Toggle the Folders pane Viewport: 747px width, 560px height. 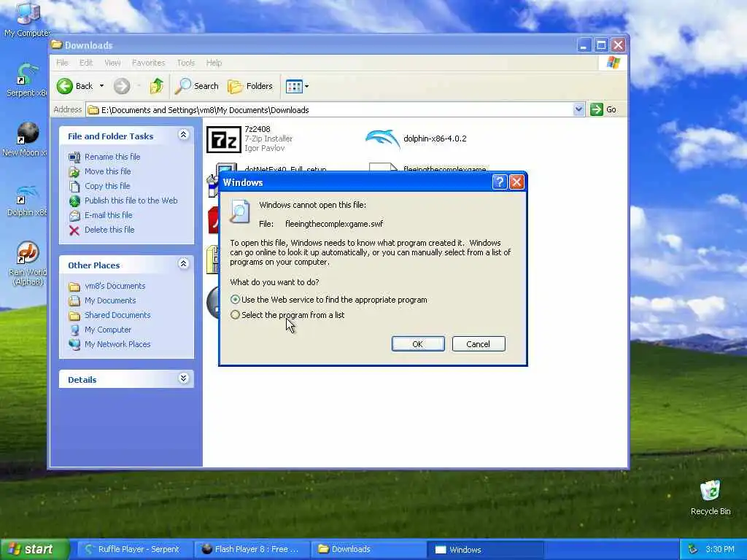[x=250, y=86]
